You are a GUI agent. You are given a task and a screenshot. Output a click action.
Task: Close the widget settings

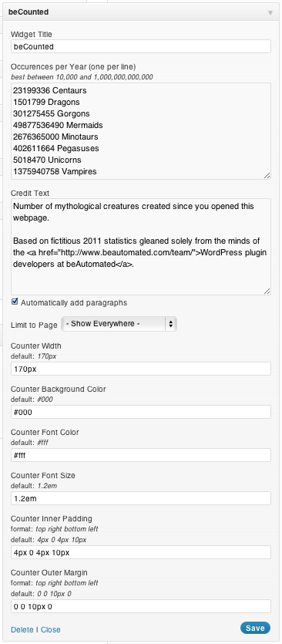(x=51, y=629)
